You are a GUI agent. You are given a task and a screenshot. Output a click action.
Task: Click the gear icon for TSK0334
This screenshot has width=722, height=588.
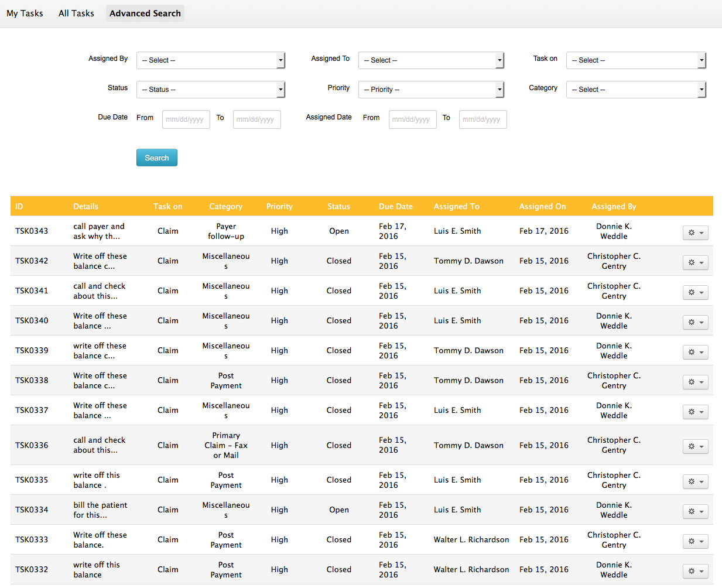coord(694,511)
